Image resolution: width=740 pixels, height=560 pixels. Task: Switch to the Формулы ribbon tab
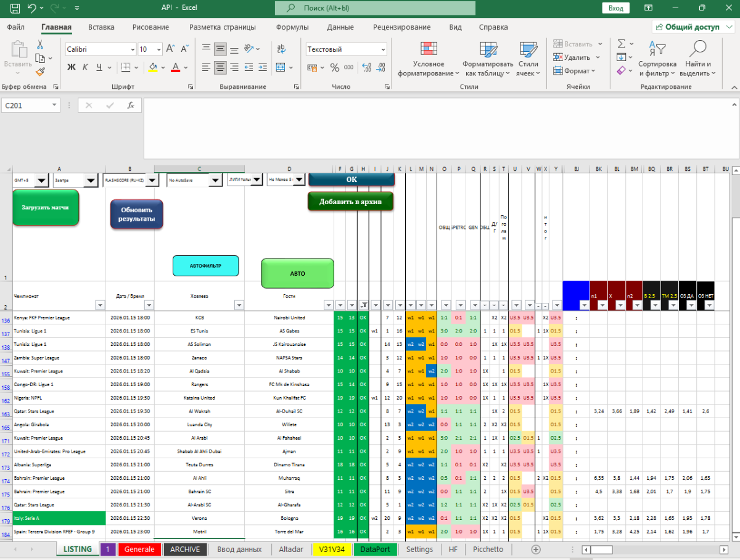(x=292, y=27)
